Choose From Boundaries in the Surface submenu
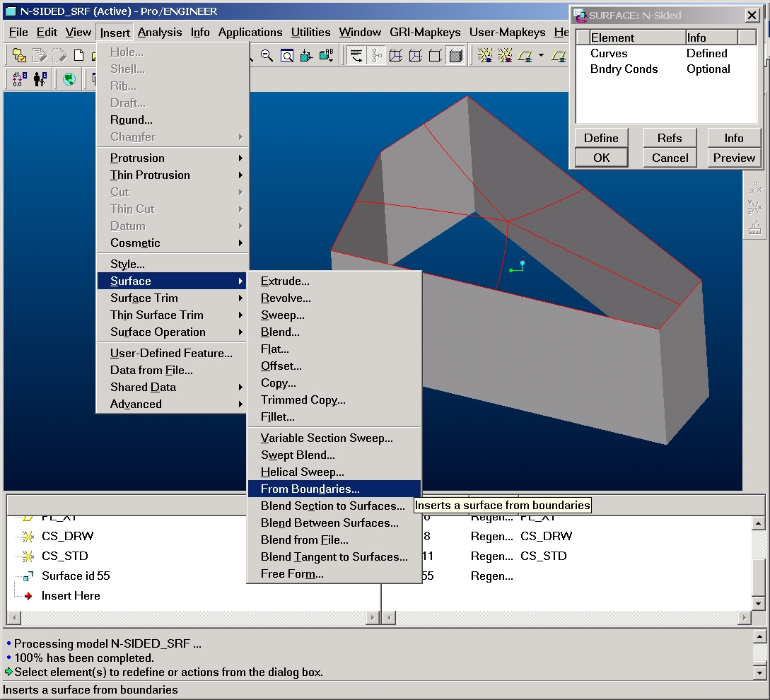 tap(334, 489)
